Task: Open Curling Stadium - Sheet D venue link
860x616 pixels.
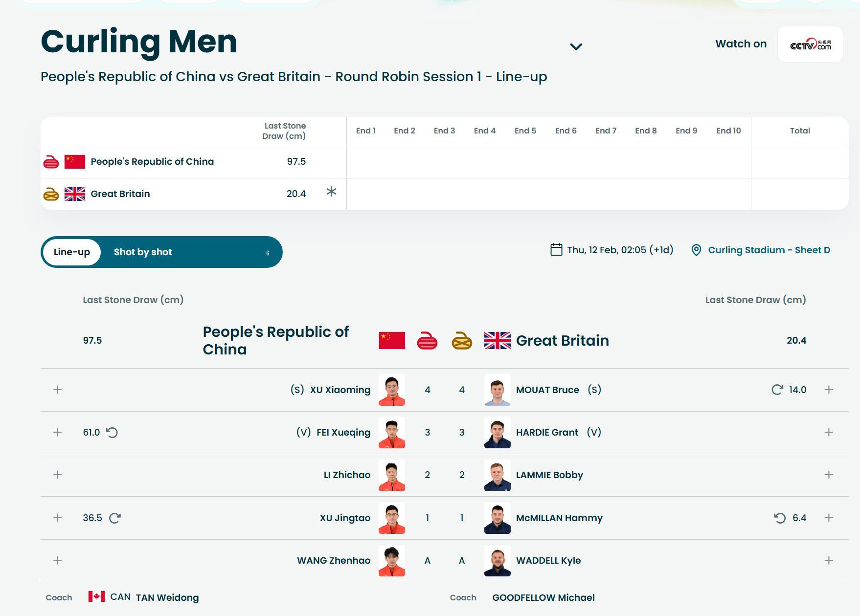Action: (x=769, y=250)
